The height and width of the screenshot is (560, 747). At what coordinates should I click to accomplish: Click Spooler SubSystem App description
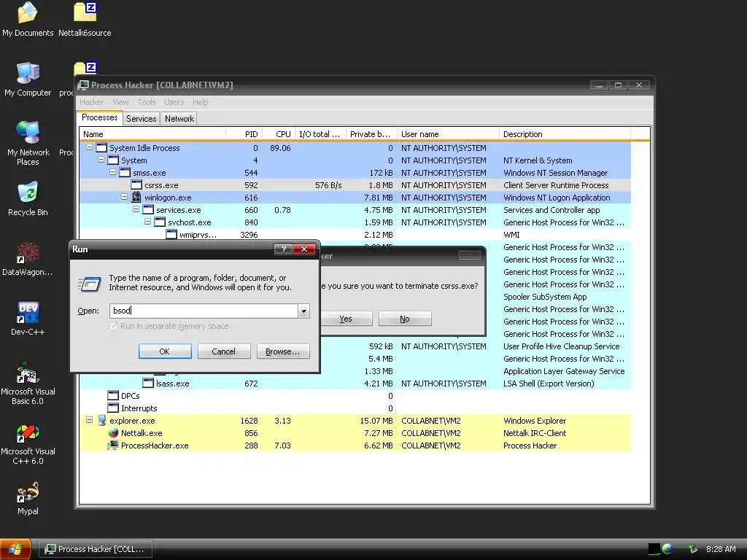click(545, 297)
